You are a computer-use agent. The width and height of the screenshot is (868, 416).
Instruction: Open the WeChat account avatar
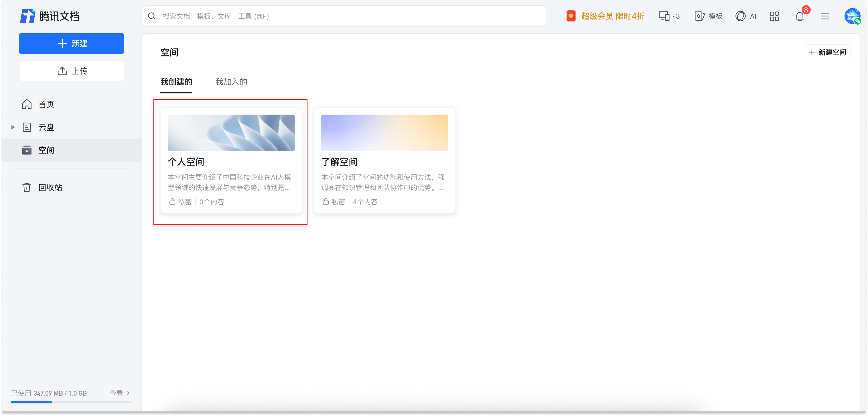[853, 16]
